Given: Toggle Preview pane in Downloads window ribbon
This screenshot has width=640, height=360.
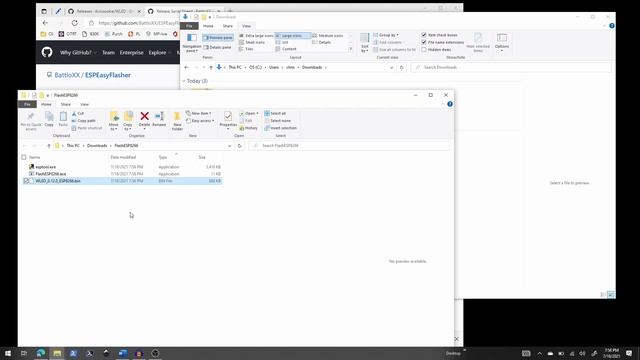Looking at the screenshot, I should 218,38.
